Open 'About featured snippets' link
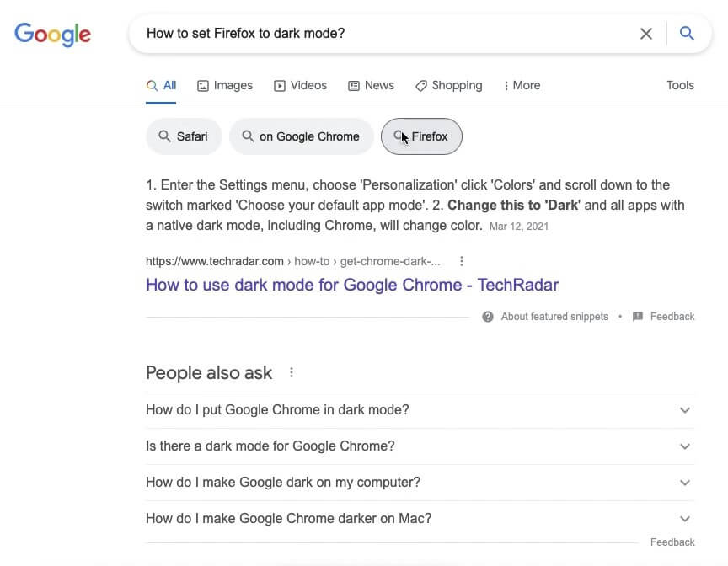 tap(554, 317)
